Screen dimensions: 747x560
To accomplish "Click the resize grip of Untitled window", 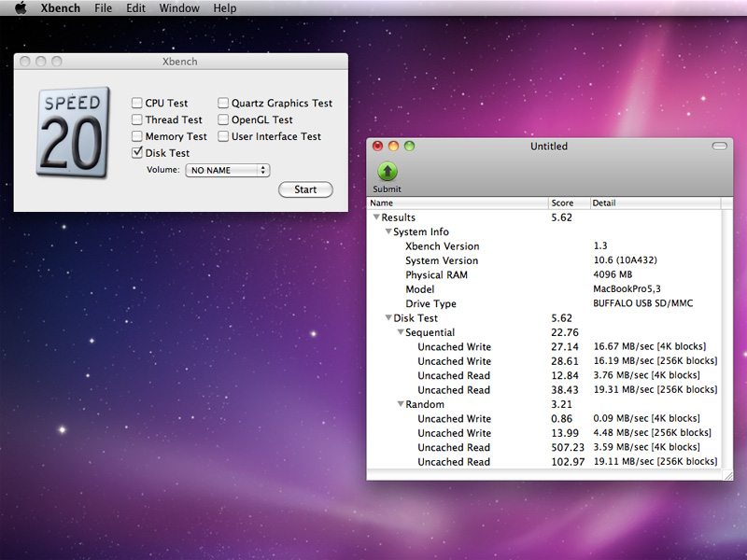I will click(x=728, y=475).
